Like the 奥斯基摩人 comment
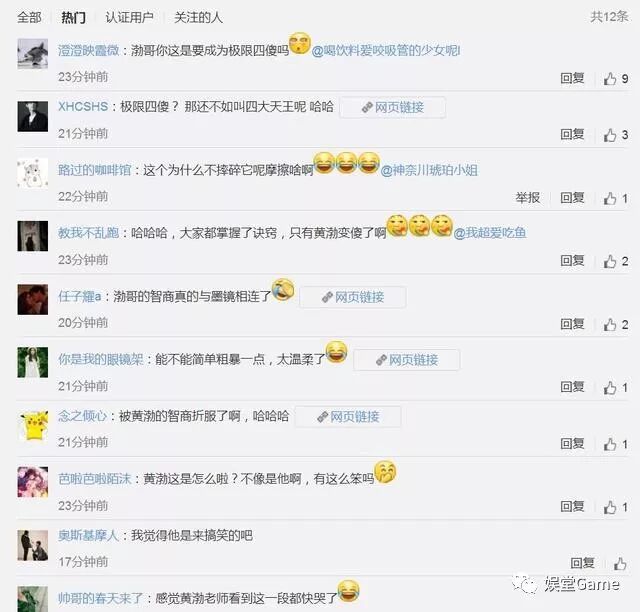The image size is (640, 612). [620, 564]
